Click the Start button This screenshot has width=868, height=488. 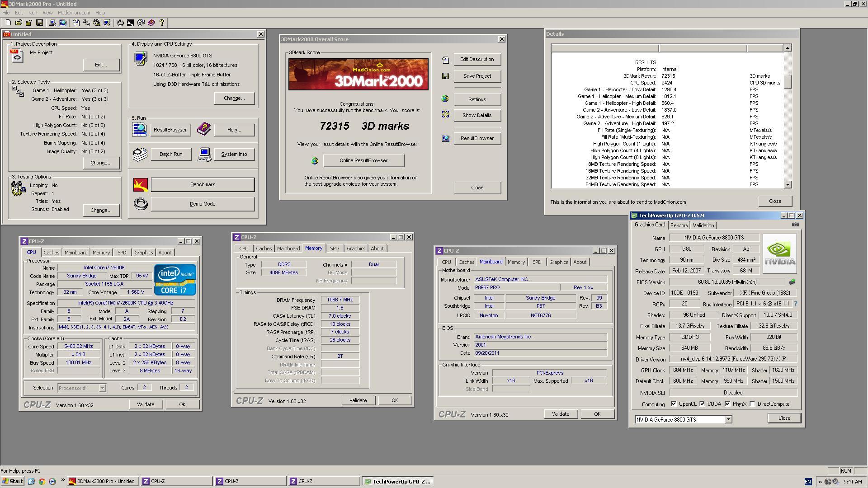(x=13, y=481)
